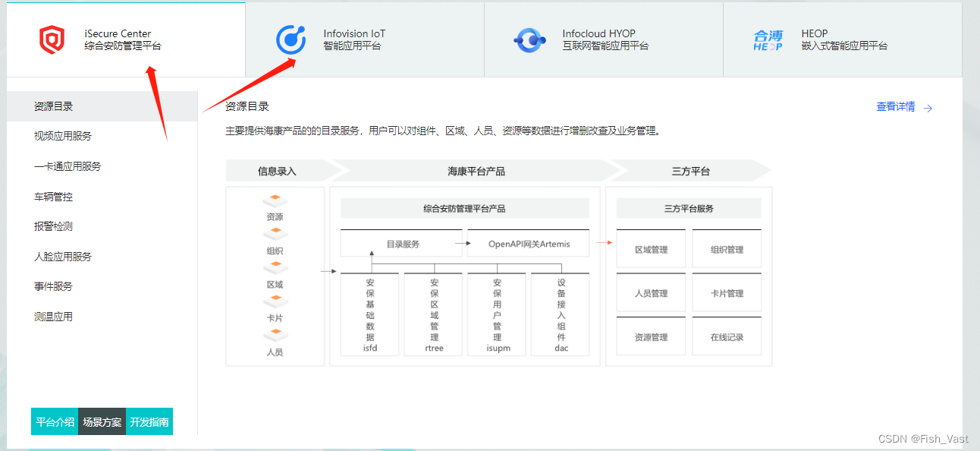Viewport: 980px width, 451px height.
Task: Click the 资源目录 heading in the content area
Action: coord(247,106)
